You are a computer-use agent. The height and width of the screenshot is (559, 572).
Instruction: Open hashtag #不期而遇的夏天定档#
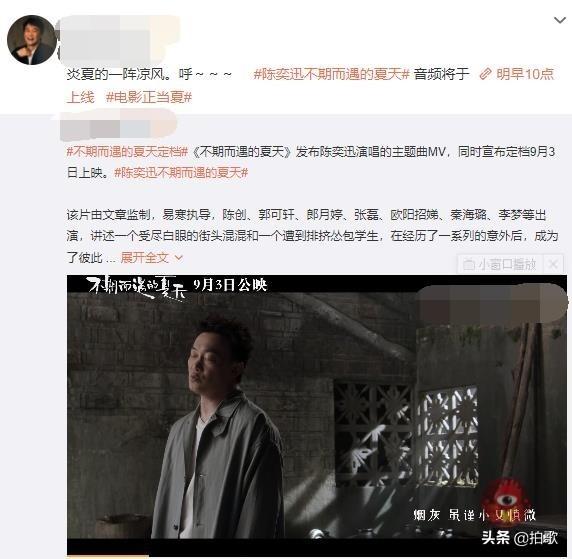(127, 151)
